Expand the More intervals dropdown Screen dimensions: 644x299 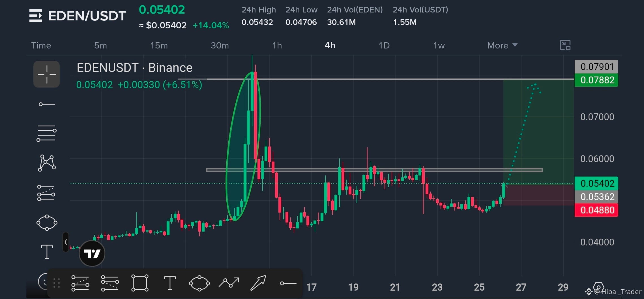click(502, 45)
